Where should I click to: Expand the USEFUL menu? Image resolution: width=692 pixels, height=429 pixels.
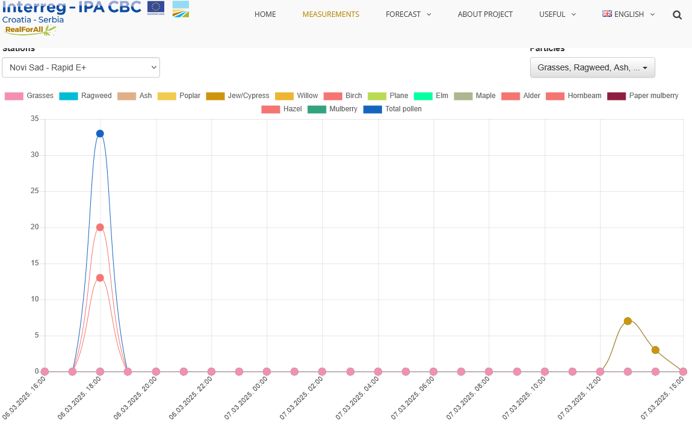point(557,14)
